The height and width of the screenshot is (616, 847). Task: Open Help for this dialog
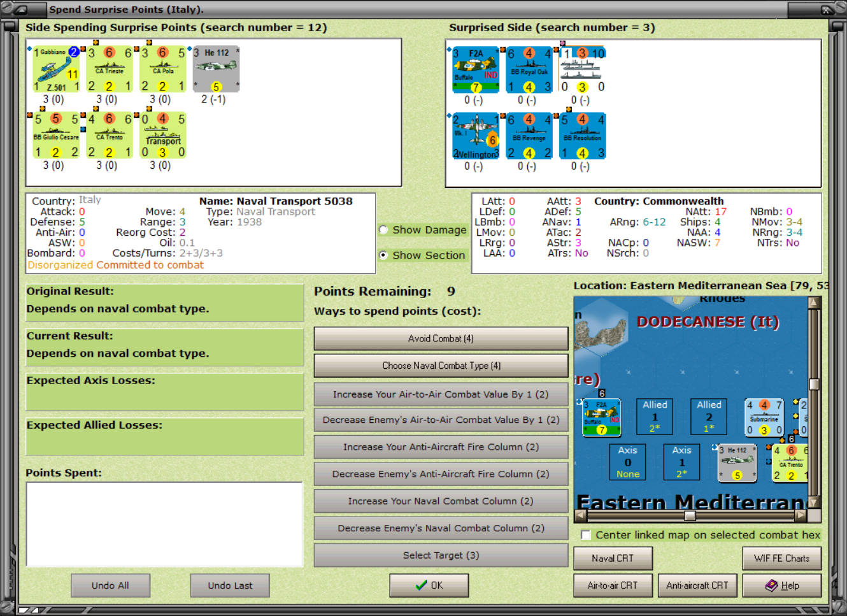click(x=781, y=585)
